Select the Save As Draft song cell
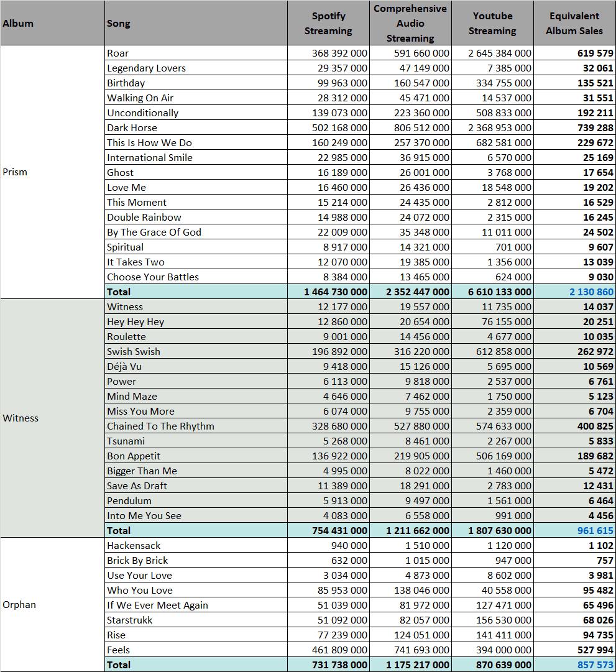 [x=196, y=486]
